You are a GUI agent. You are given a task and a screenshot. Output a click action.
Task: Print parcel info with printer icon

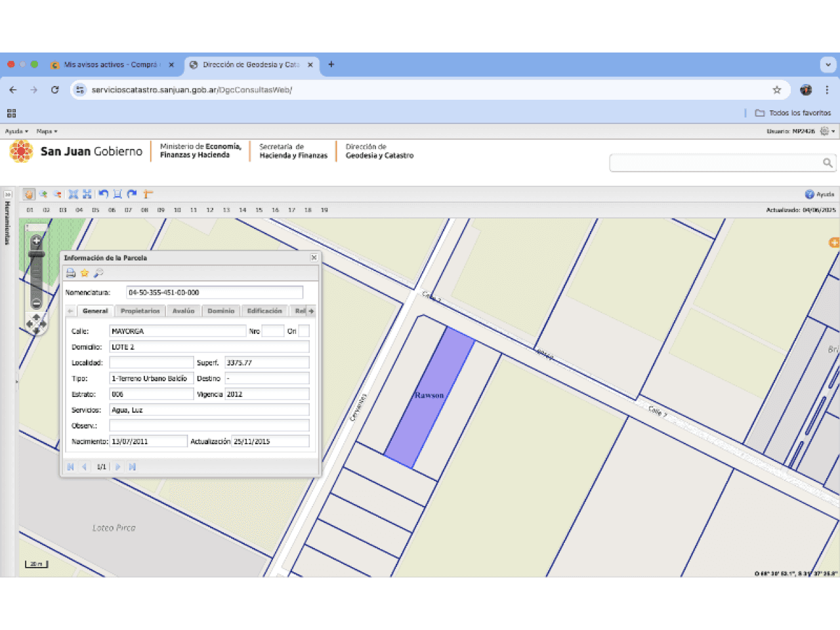[71, 273]
